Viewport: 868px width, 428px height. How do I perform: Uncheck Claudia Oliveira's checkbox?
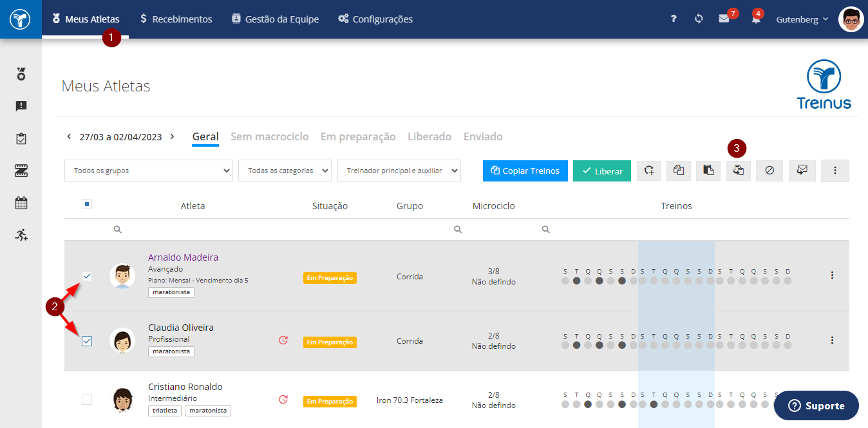tap(87, 341)
